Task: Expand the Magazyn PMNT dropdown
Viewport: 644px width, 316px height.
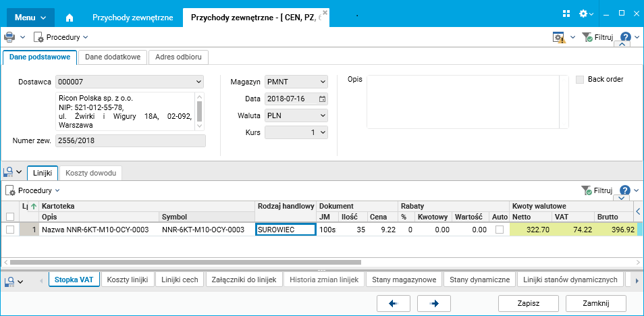Action: pos(323,82)
